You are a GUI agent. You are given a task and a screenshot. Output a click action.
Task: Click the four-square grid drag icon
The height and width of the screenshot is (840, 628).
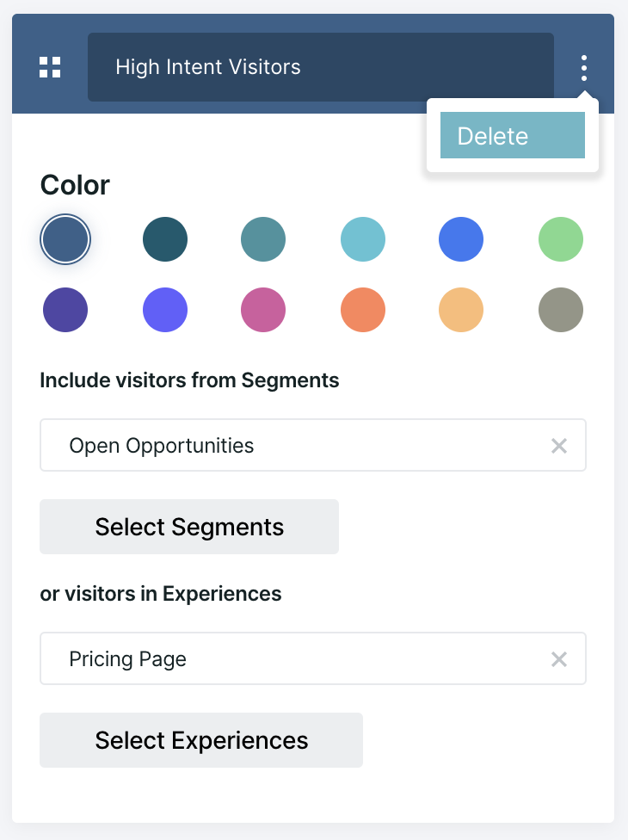pyautogui.click(x=50, y=67)
